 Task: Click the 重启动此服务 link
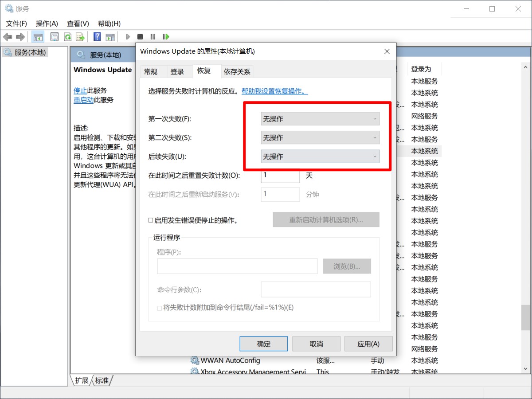pyautogui.click(x=84, y=100)
